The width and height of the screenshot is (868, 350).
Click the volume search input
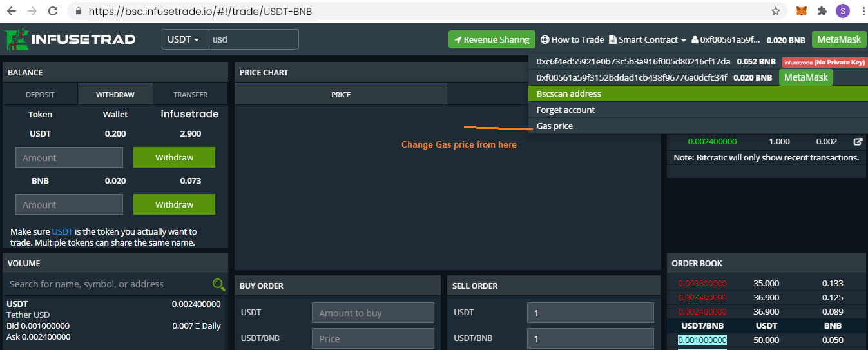pyautogui.click(x=108, y=284)
